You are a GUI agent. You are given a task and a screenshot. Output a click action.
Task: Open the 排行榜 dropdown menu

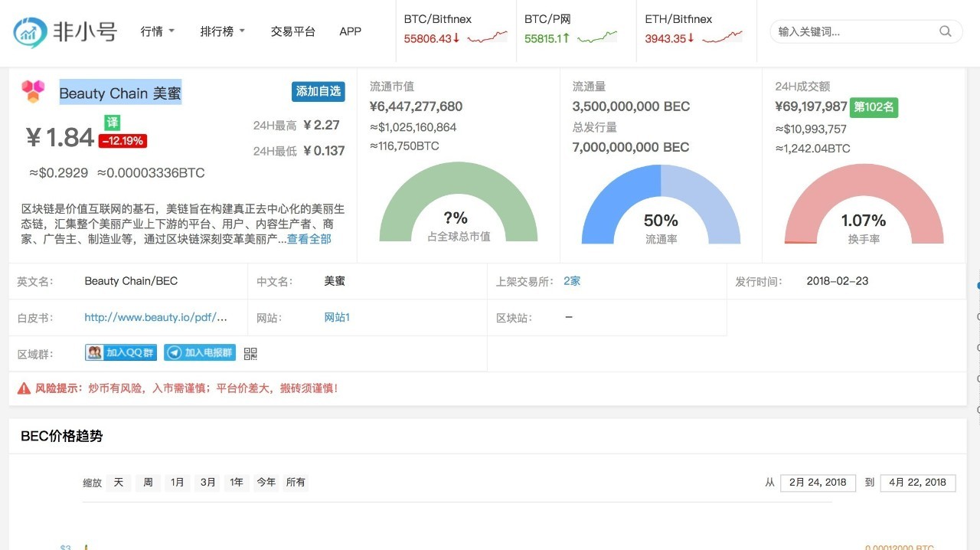coord(223,31)
